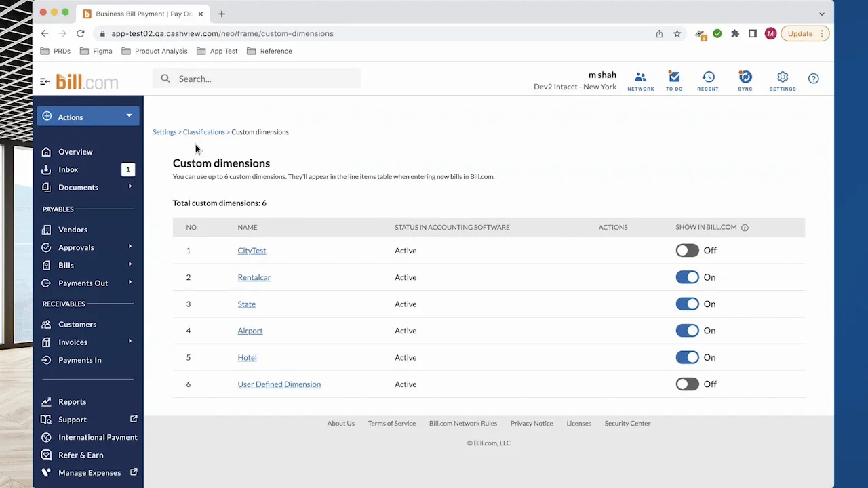Open the Network icon in header
Image resolution: width=868 pixels, height=488 pixels.
[x=640, y=80]
